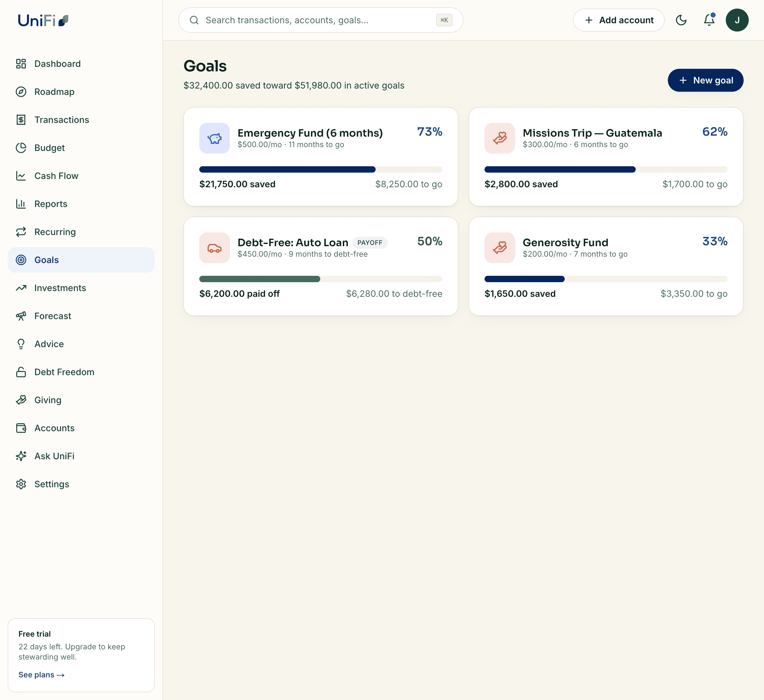Open notifications bell
Viewport: 764px width, 700px height.
tap(709, 20)
